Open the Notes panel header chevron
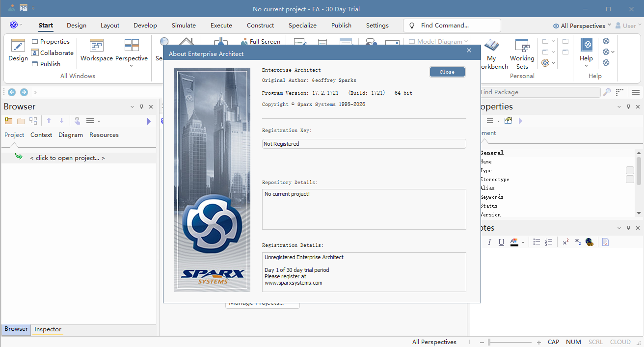 pyautogui.click(x=619, y=228)
